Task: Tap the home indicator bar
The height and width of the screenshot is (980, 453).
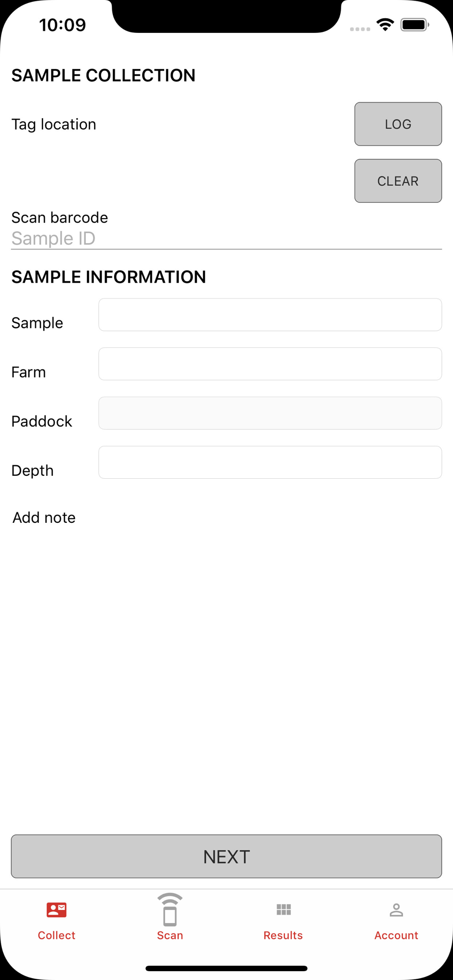Action: pos(226,968)
